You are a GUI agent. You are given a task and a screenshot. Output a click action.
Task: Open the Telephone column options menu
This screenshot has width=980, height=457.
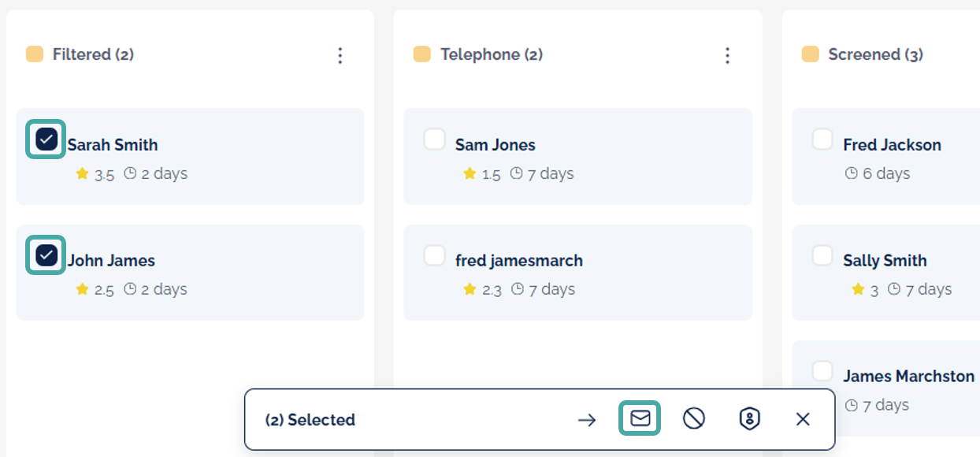tap(727, 55)
